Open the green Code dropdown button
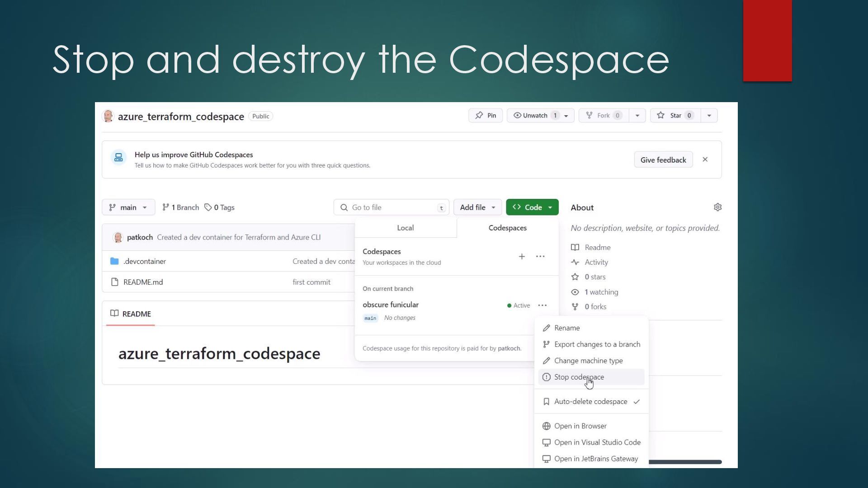Image resolution: width=868 pixels, height=488 pixels. coord(532,207)
